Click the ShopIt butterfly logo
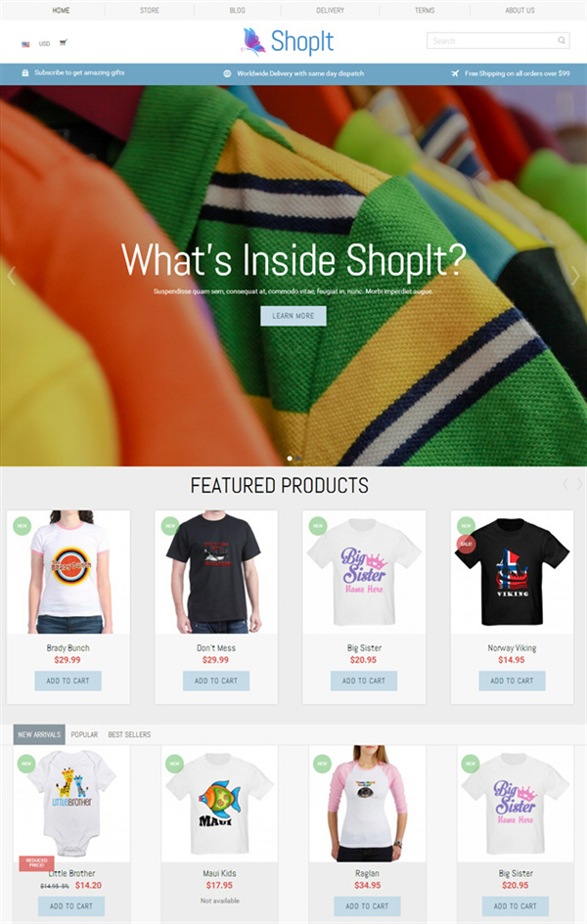The width and height of the screenshot is (587, 924). click(288, 41)
